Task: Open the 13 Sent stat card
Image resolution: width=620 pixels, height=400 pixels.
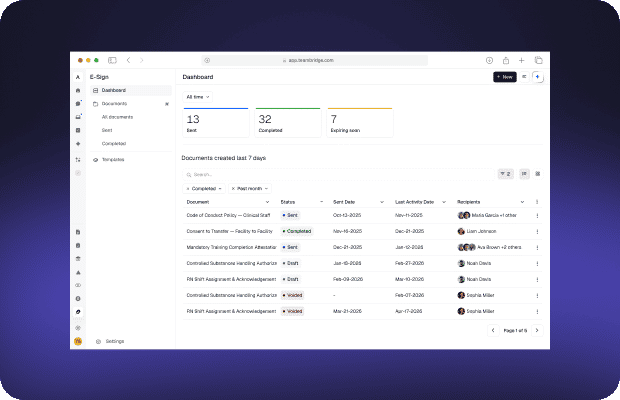Action: point(216,123)
